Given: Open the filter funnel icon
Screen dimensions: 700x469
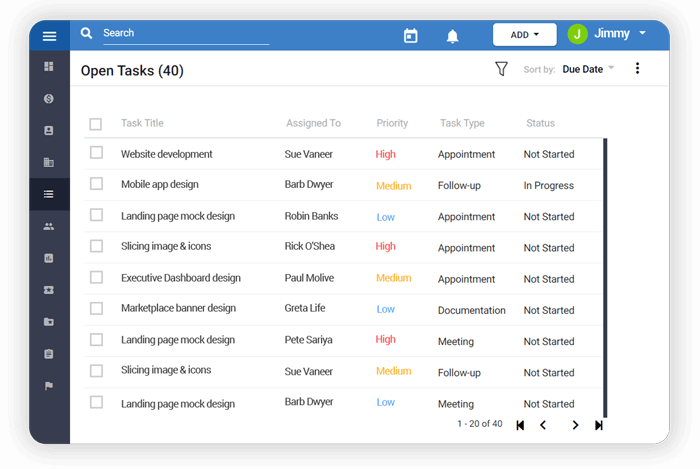Looking at the screenshot, I should [501, 69].
